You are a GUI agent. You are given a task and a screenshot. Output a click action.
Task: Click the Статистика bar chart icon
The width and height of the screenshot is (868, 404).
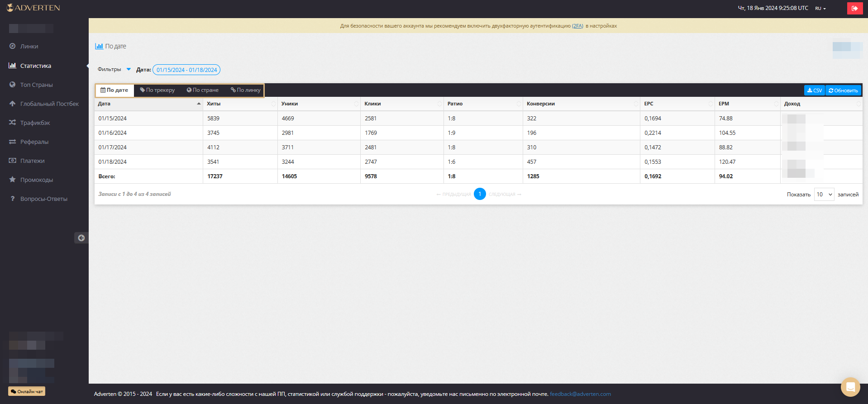(12, 66)
